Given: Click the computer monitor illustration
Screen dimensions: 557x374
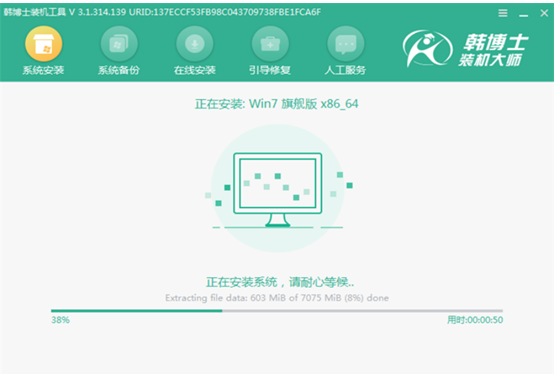Looking at the screenshot, I should pyautogui.click(x=278, y=190).
